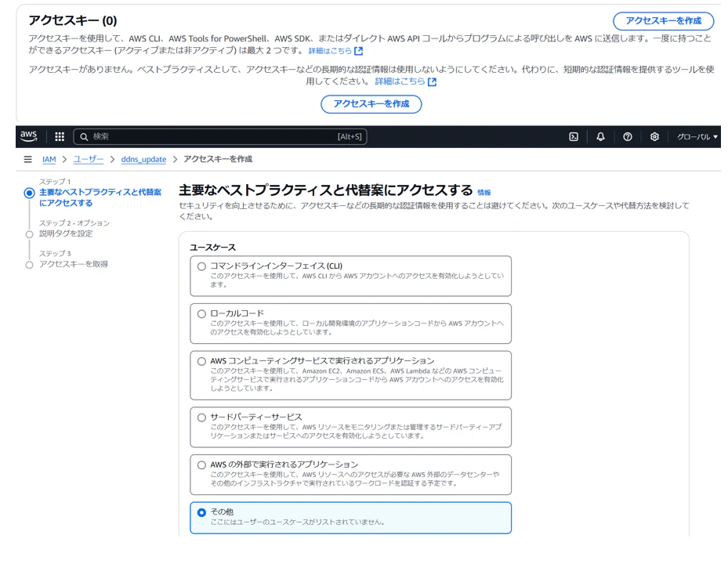Click ユーザー breadcrumb link
This screenshot has height=564, width=728.
(x=89, y=159)
